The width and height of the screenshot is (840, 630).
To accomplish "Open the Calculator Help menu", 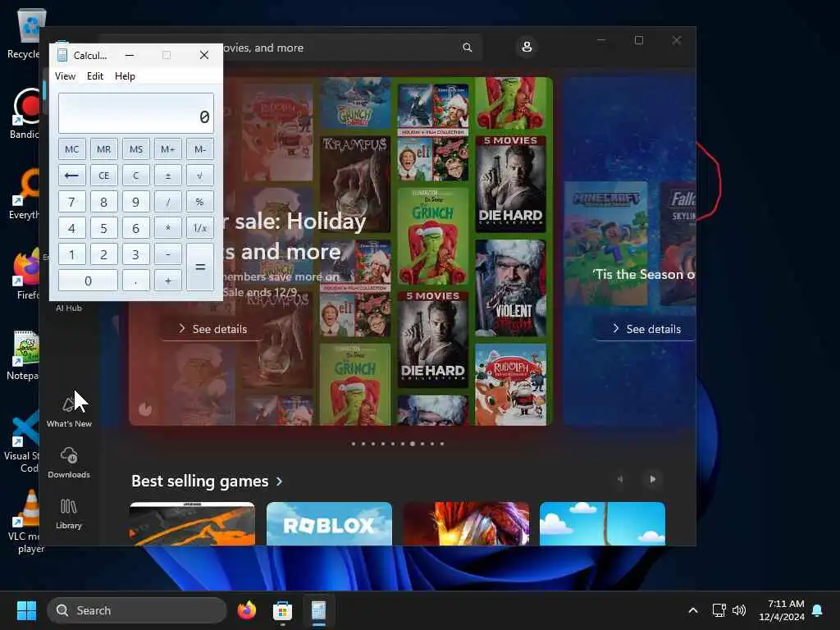I will tap(125, 76).
